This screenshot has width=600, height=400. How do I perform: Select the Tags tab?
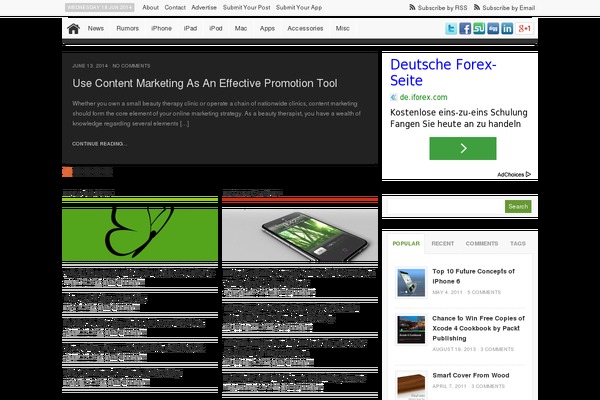click(x=517, y=243)
